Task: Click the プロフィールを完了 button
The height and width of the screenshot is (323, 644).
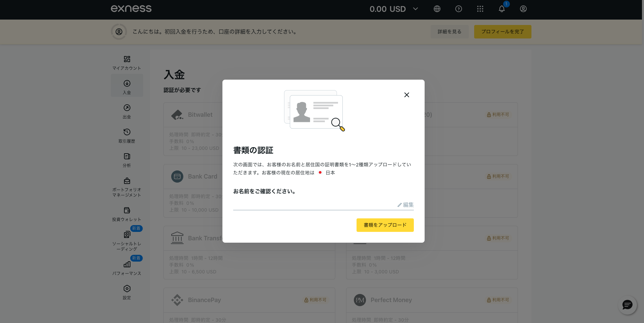Action: 502,32
